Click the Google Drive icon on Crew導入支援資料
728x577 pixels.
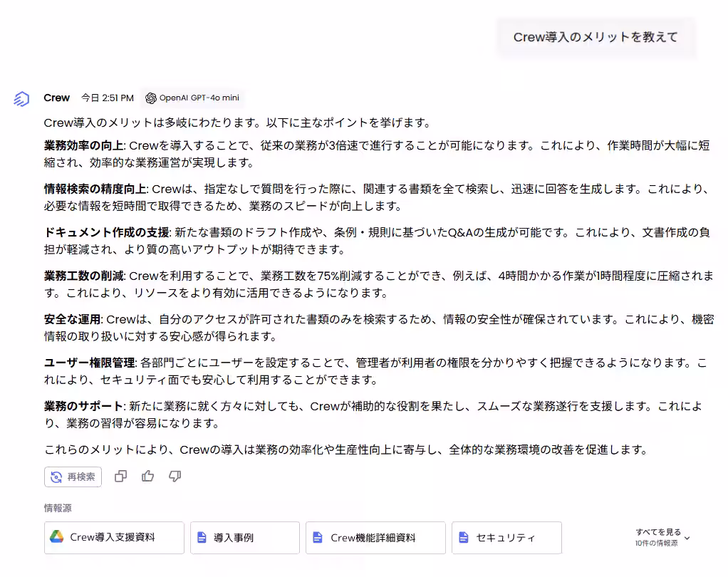(x=55, y=538)
